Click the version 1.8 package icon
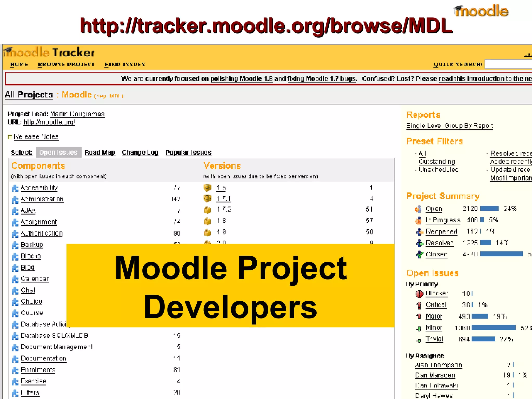The width and height of the screenshot is (532, 399). [207, 221]
